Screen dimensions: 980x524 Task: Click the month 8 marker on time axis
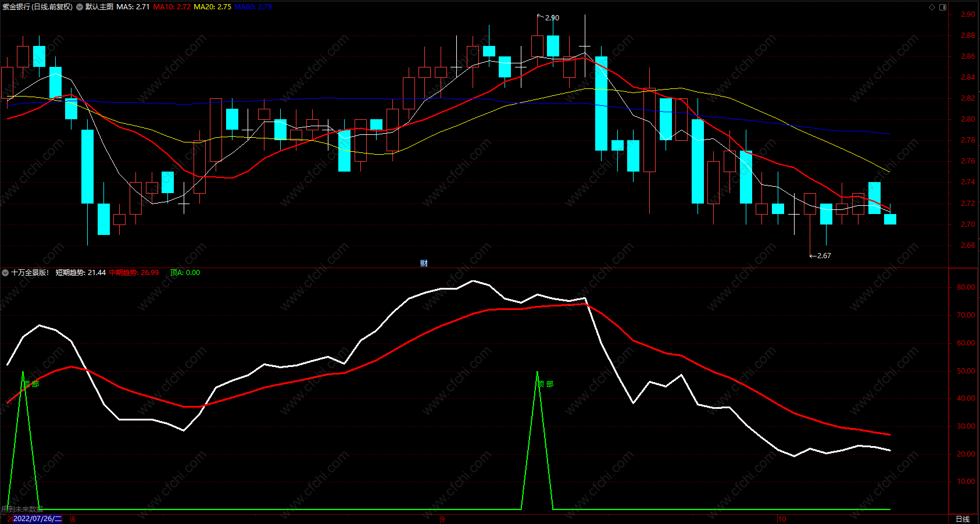pos(73,519)
